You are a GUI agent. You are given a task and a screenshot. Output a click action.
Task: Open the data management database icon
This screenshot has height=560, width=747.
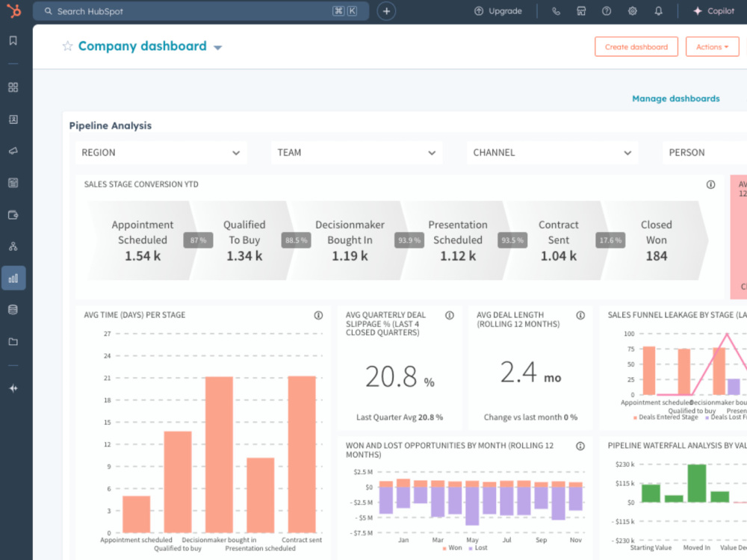(13, 310)
